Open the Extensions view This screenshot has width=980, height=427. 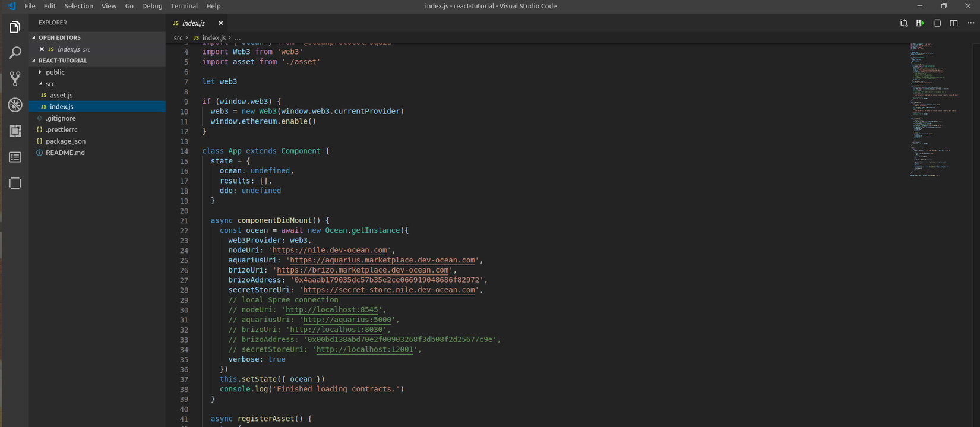pos(15,131)
